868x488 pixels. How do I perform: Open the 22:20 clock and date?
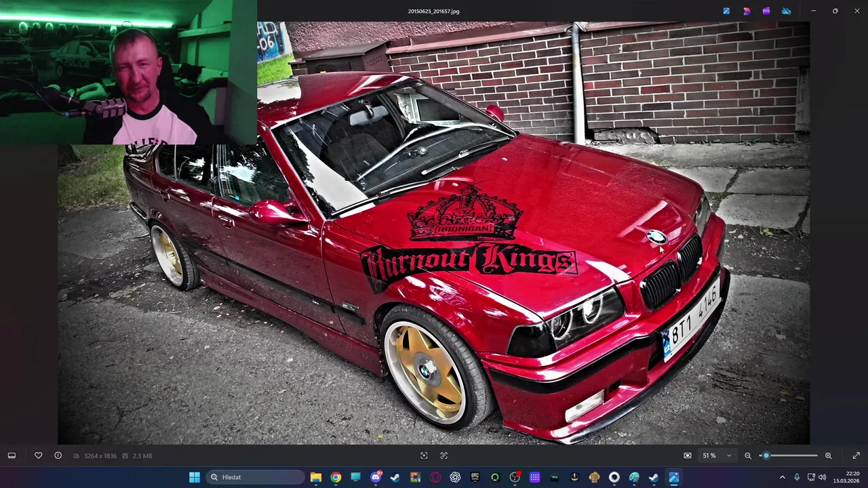[846, 477]
